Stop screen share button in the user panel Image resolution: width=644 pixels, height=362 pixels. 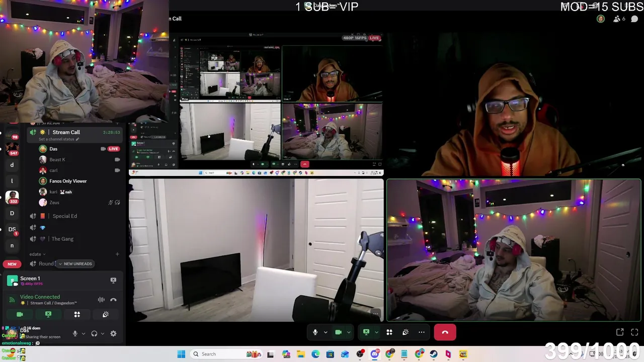click(48, 314)
